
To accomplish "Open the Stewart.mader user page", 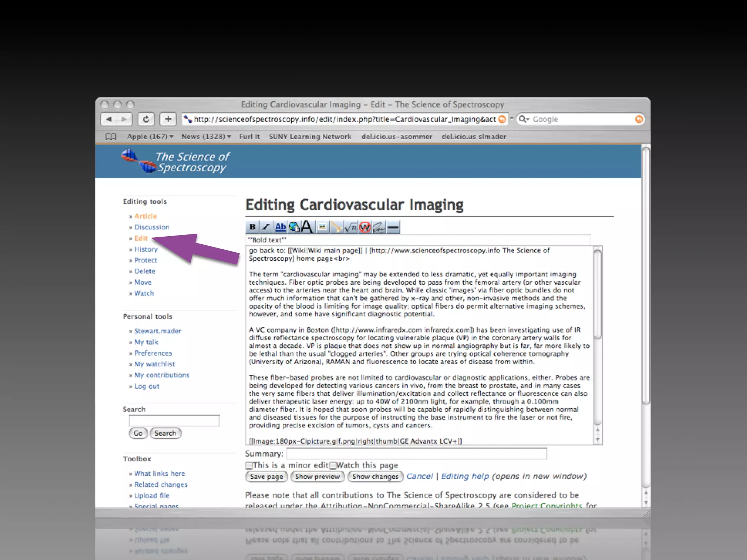I will coord(158,331).
